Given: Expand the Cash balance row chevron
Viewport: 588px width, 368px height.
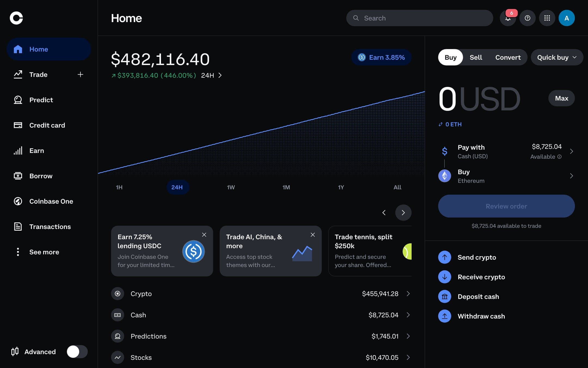Looking at the screenshot, I should pyautogui.click(x=408, y=315).
